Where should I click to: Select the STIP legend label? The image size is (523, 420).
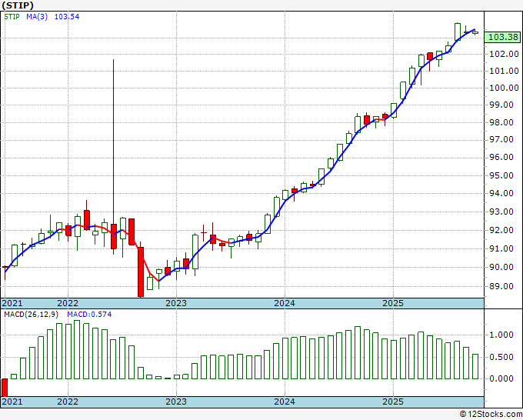[12, 17]
